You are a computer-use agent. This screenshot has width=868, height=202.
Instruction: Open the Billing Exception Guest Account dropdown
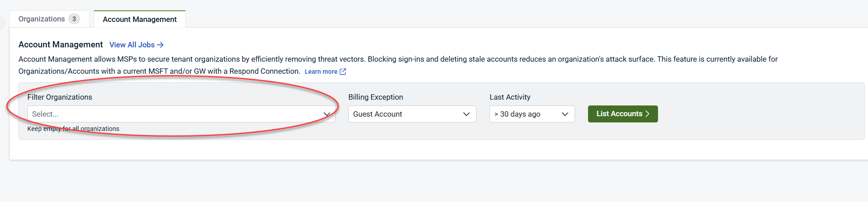coord(406,114)
